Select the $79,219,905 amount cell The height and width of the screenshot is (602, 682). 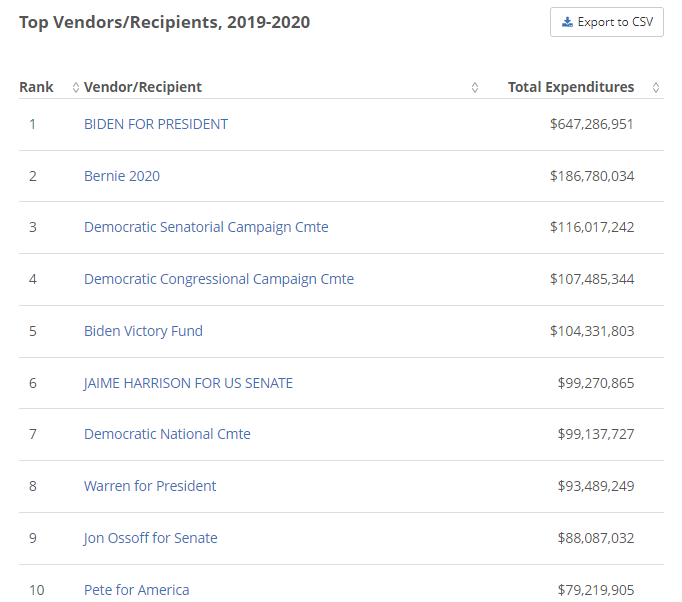click(596, 590)
